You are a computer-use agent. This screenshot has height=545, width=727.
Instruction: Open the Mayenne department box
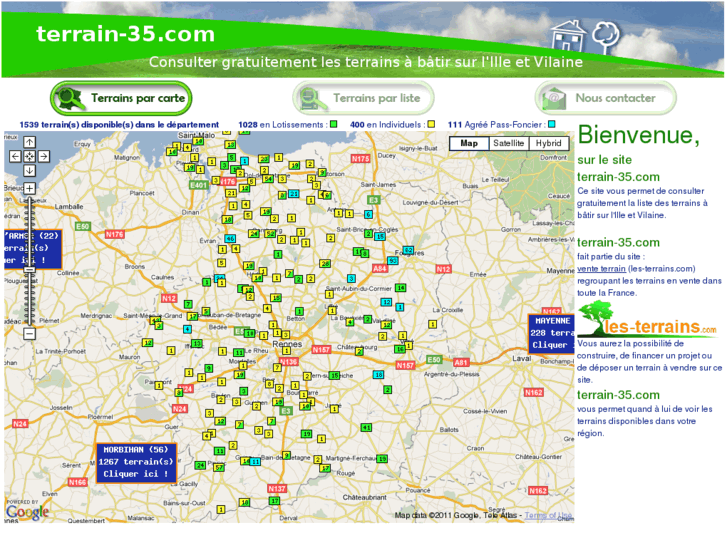coord(551,333)
